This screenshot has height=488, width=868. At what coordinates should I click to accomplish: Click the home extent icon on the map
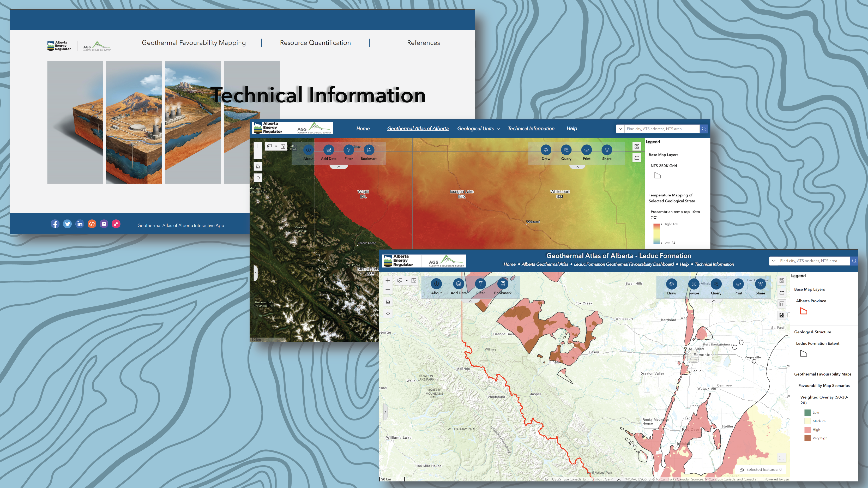(388, 302)
